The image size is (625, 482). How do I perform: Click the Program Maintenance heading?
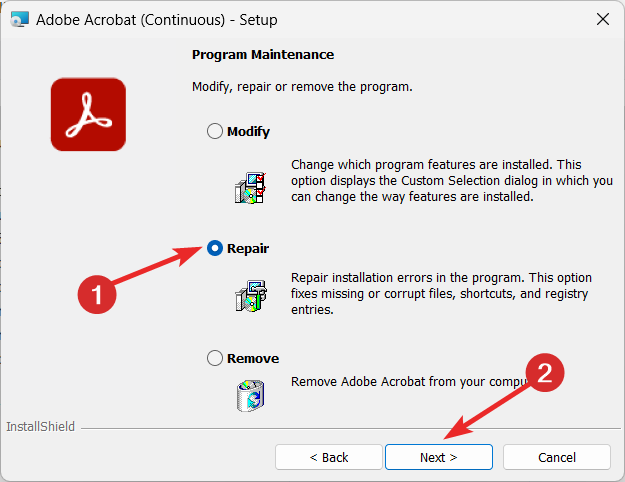pos(263,55)
